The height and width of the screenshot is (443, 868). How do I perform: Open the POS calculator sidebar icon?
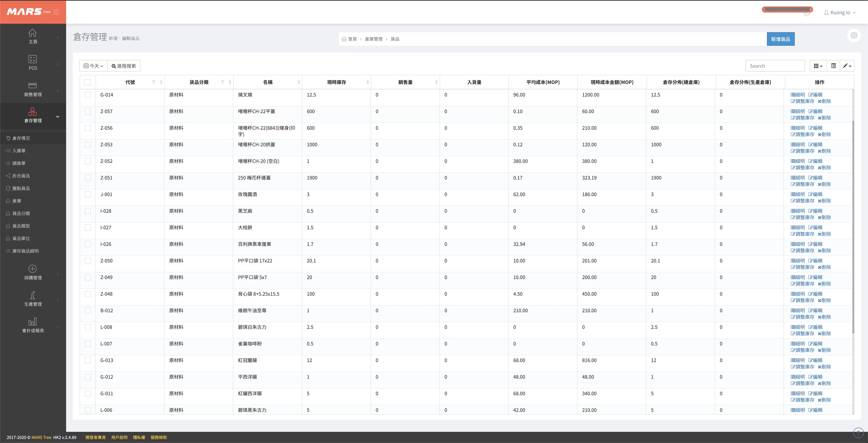33,59
